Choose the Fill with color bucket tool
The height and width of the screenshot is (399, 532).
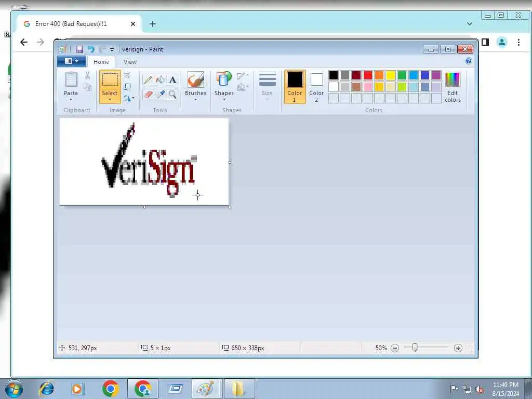coord(161,79)
